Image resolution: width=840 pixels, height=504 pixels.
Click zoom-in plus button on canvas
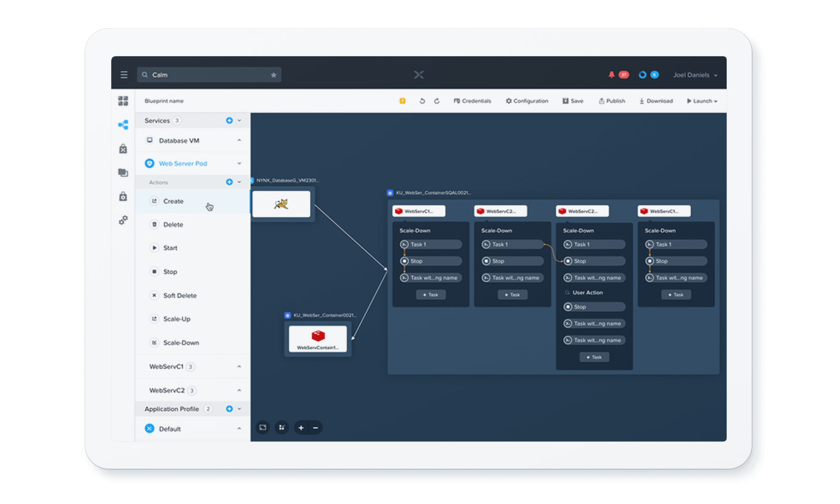(300, 427)
